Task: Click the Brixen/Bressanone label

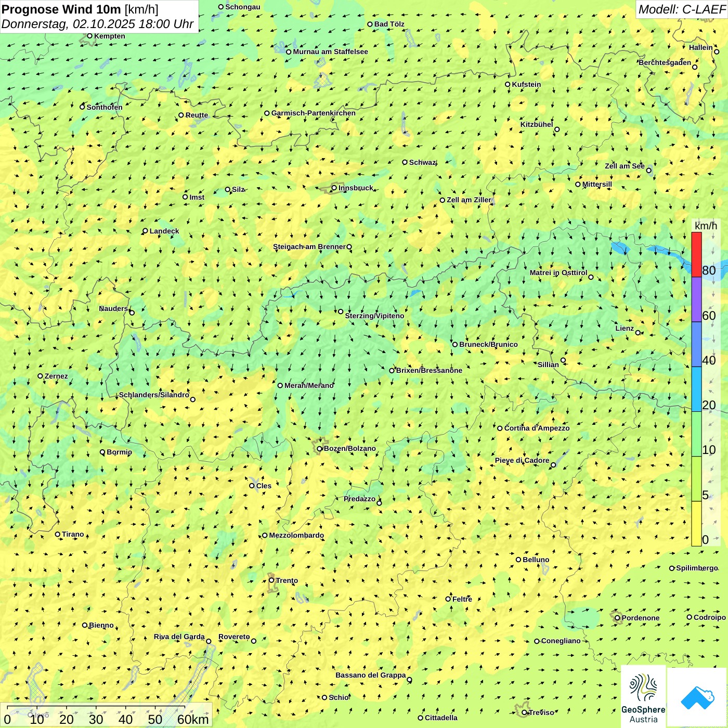Action: click(x=429, y=370)
